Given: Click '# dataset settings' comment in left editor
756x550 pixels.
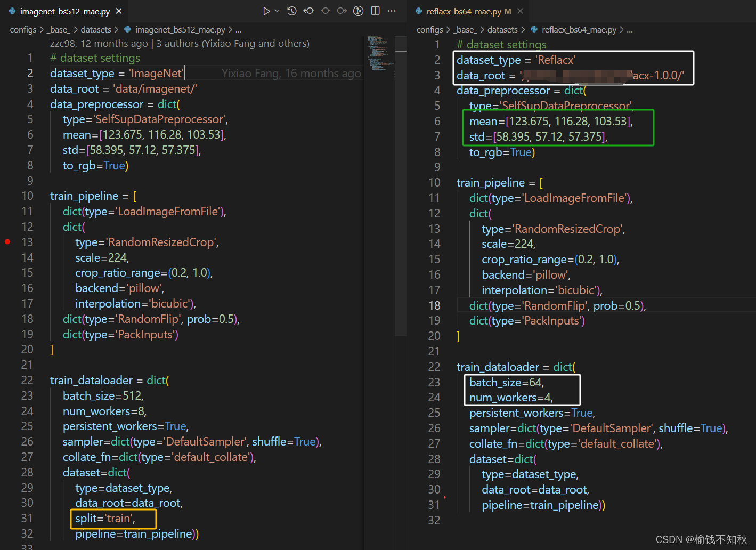Looking at the screenshot, I should point(95,58).
